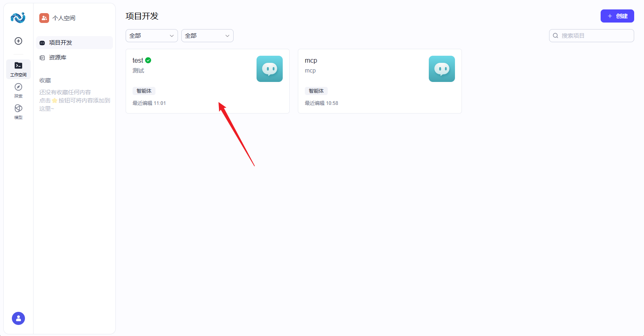Open the test project title
Screen dimensions: 644x336
point(138,60)
